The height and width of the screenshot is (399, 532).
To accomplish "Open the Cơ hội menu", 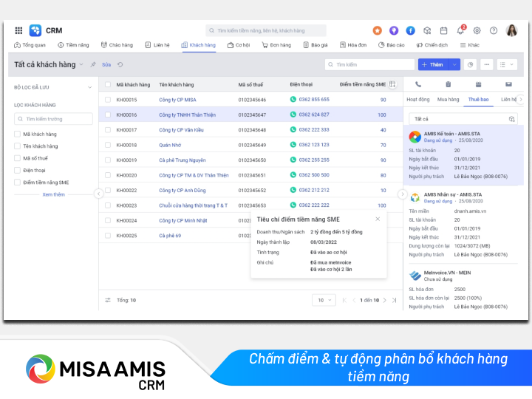I will pos(239,45).
